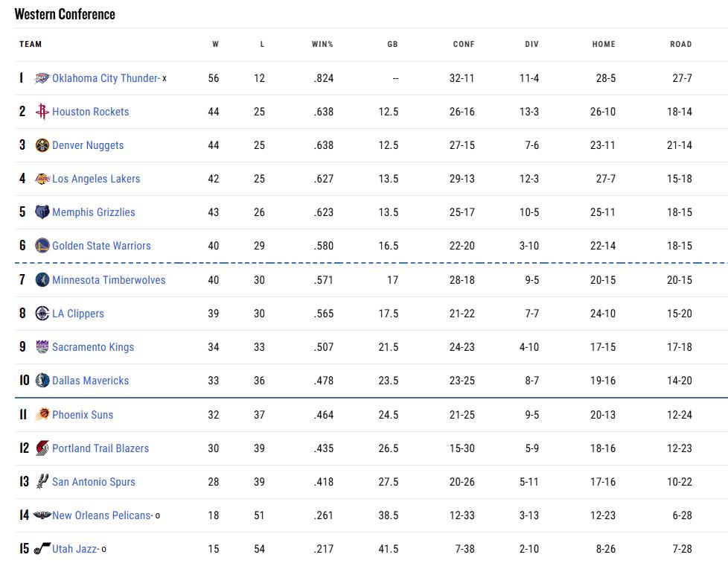Screen dimensions: 728x575
Task: Open the LA Clippers team link
Action: tap(78, 314)
